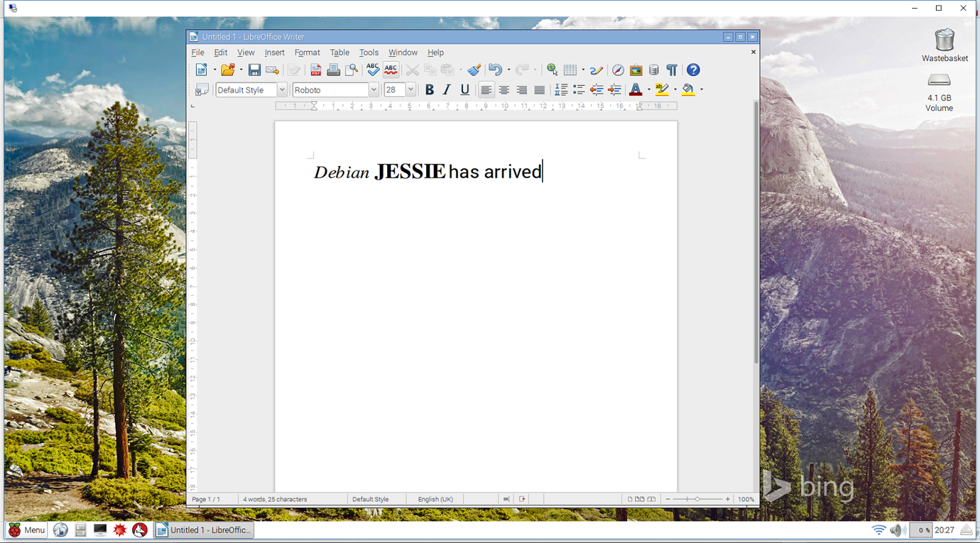
Task: Open highlighting color palette dropdown arrow
Action: coord(675,89)
